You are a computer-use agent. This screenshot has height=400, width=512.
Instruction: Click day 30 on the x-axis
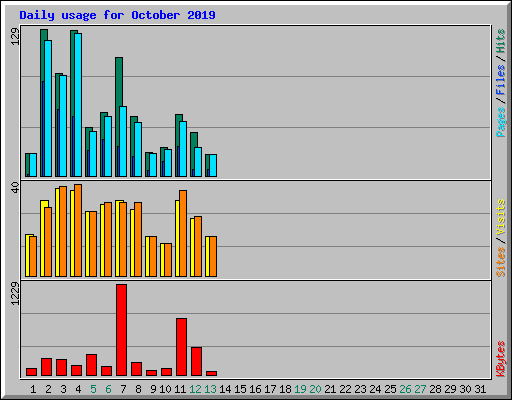coord(465,389)
